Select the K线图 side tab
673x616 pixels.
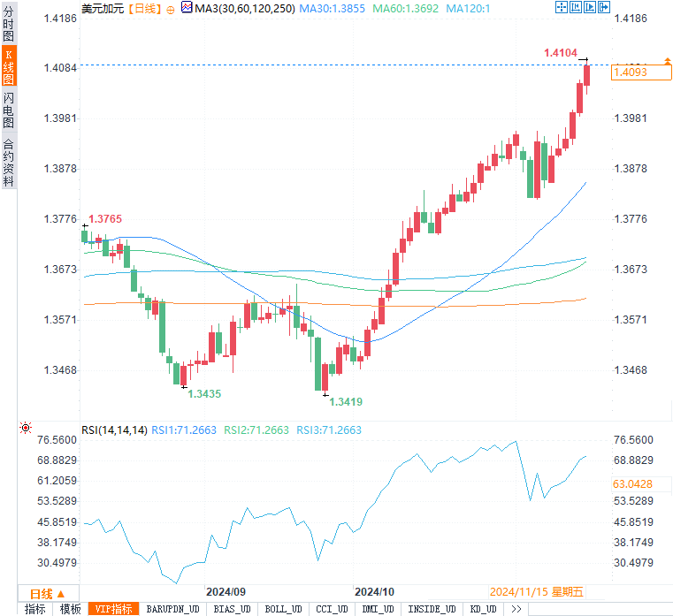[x=8, y=67]
